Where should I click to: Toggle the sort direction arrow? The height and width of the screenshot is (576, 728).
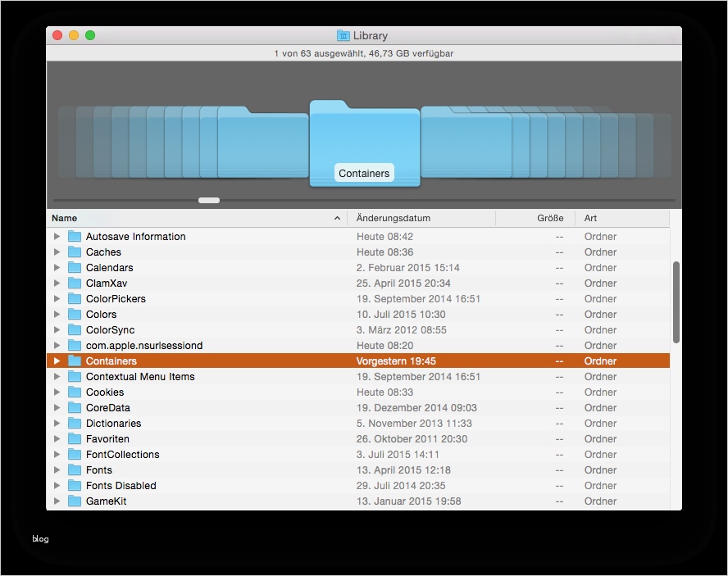tap(337, 218)
